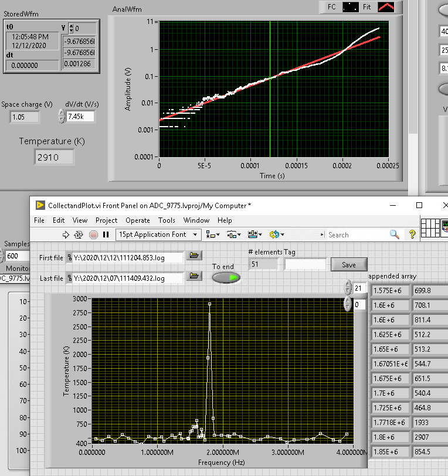The height and width of the screenshot is (476, 448).
Task: Click the Tag input field
Action: coord(305,264)
